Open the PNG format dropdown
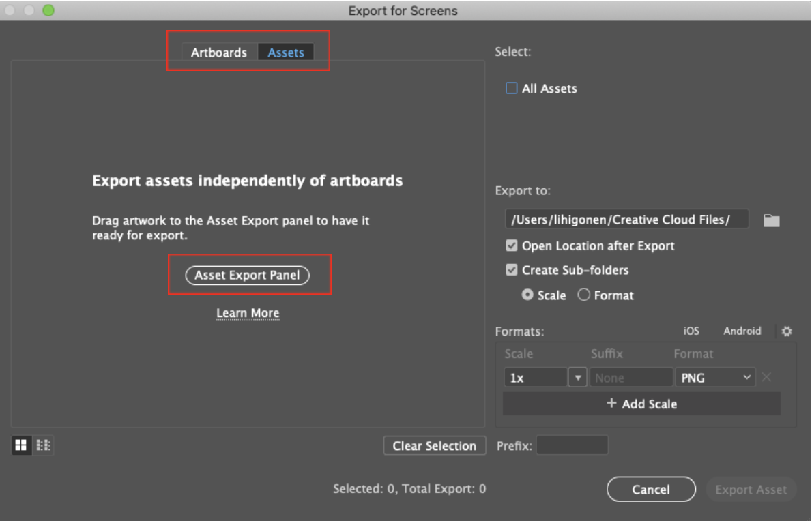This screenshot has width=812, height=521. click(714, 377)
